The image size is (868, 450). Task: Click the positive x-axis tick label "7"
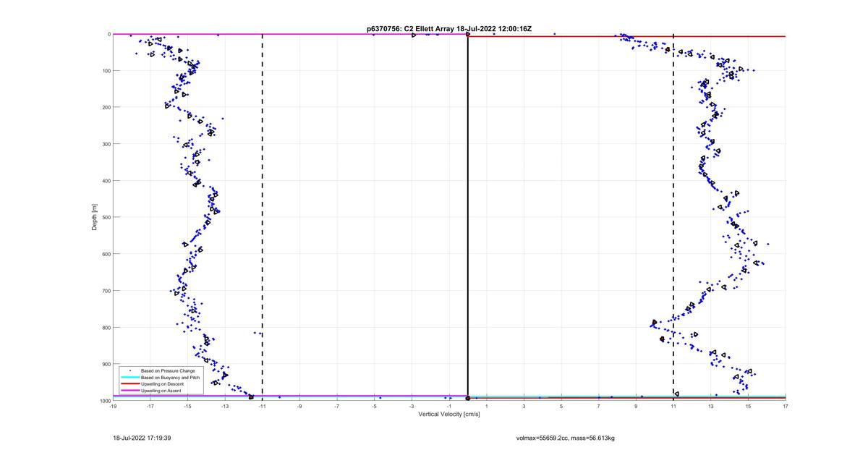pos(599,406)
